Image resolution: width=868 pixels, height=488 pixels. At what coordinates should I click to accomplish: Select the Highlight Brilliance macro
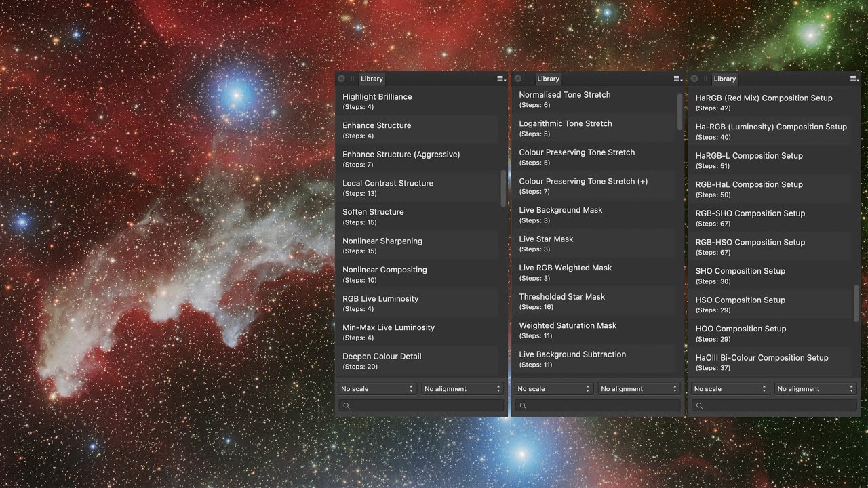click(x=417, y=101)
